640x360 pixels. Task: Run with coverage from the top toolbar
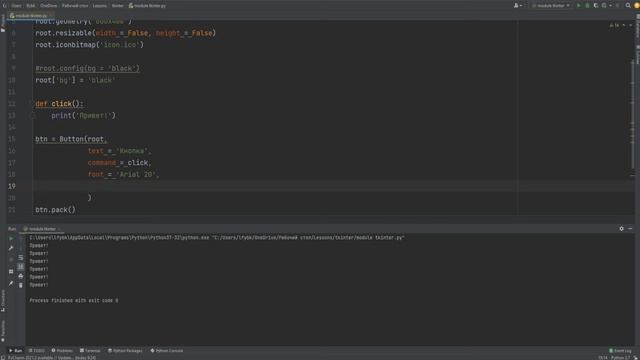click(x=596, y=6)
